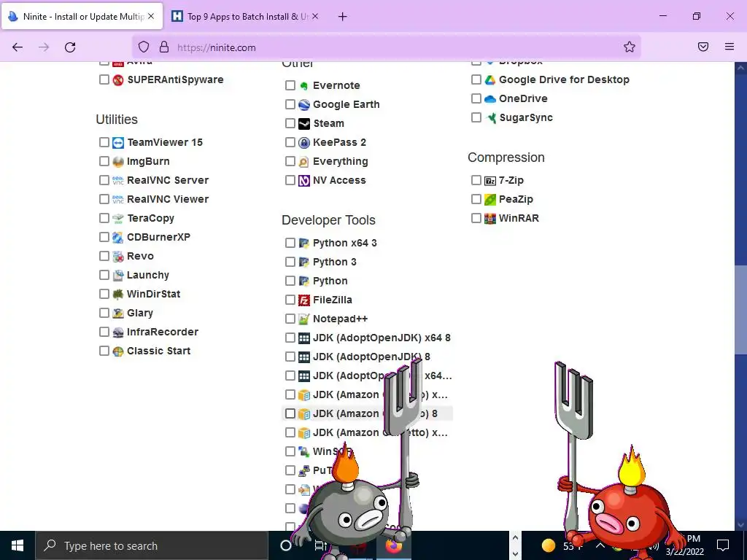Select the FileZilla checkbox

pos(290,300)
